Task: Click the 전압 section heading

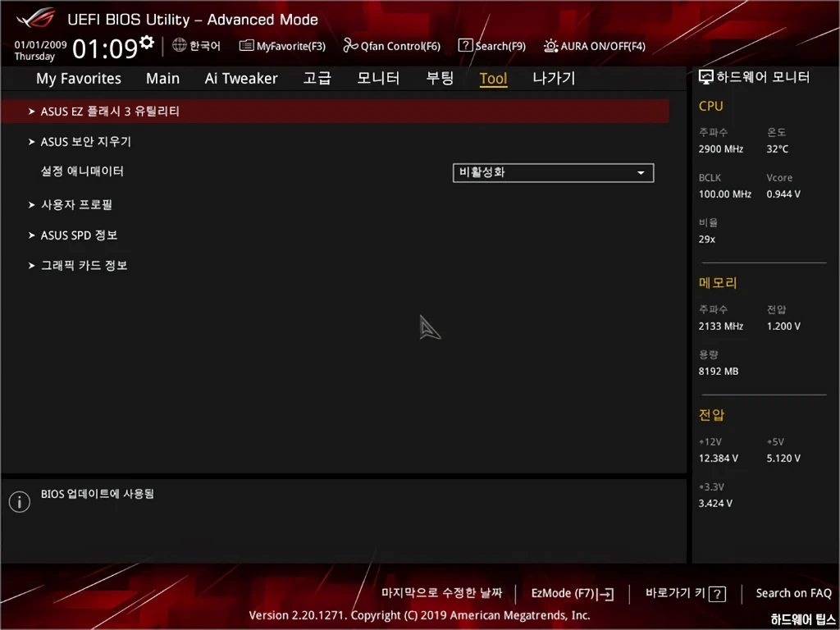Action: [711, 414]
